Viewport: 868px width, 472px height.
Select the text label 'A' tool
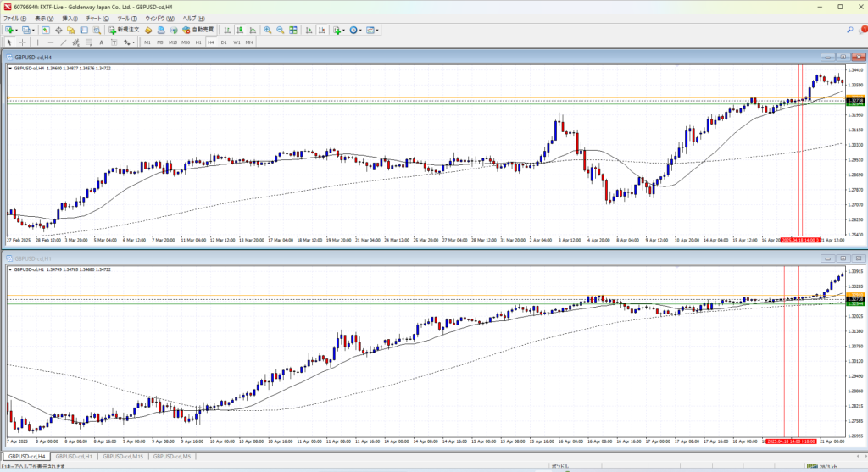coord(101,42)
